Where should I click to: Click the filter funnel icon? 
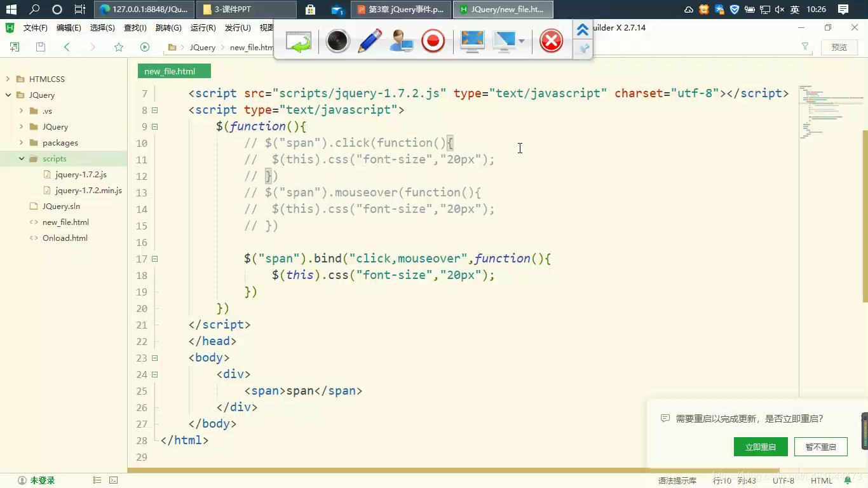click(x=805, y=46)
